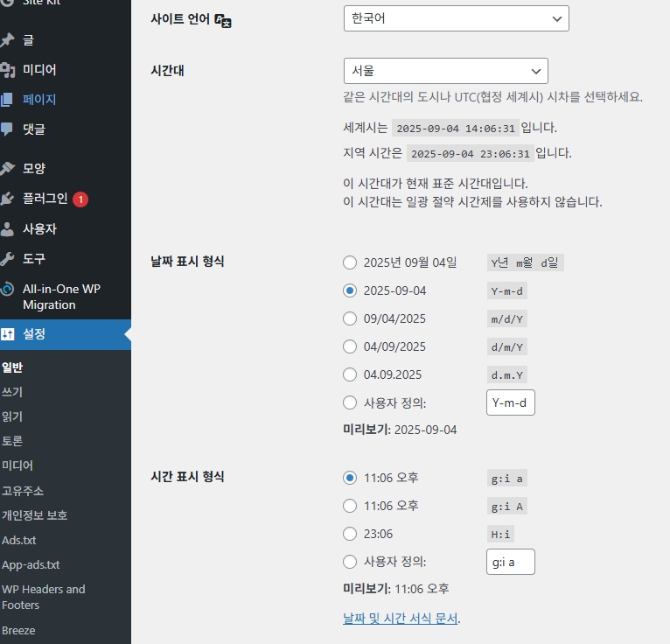
Task: Open the 날짜 및 시간 서식 문서 link
Action: pos(400,619)
